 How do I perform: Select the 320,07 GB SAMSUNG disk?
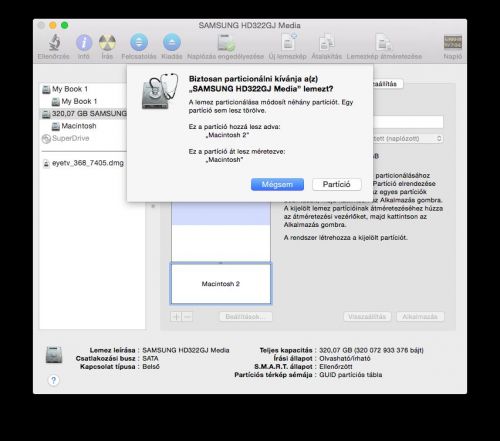tap(83, 114)
